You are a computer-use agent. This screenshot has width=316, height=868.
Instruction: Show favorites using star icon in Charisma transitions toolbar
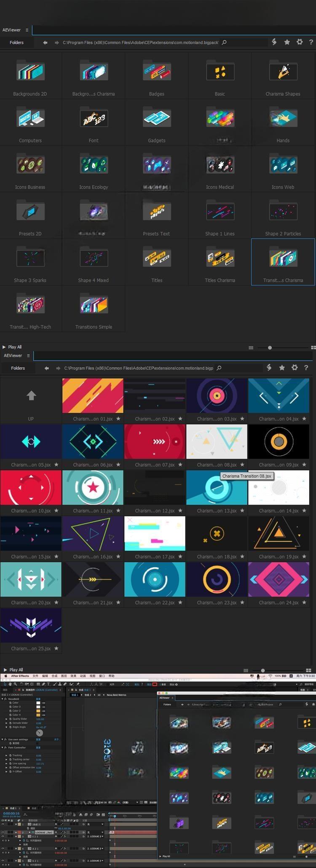point(282,368)
